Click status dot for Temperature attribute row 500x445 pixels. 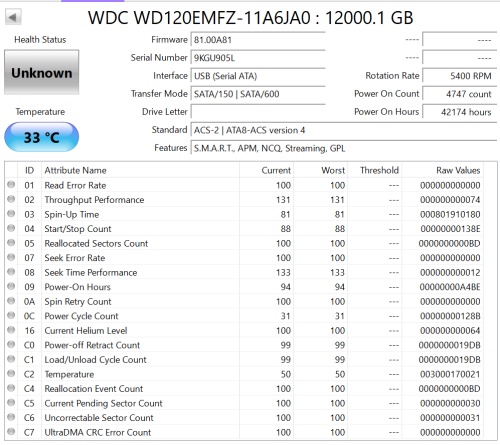(11, 374)
